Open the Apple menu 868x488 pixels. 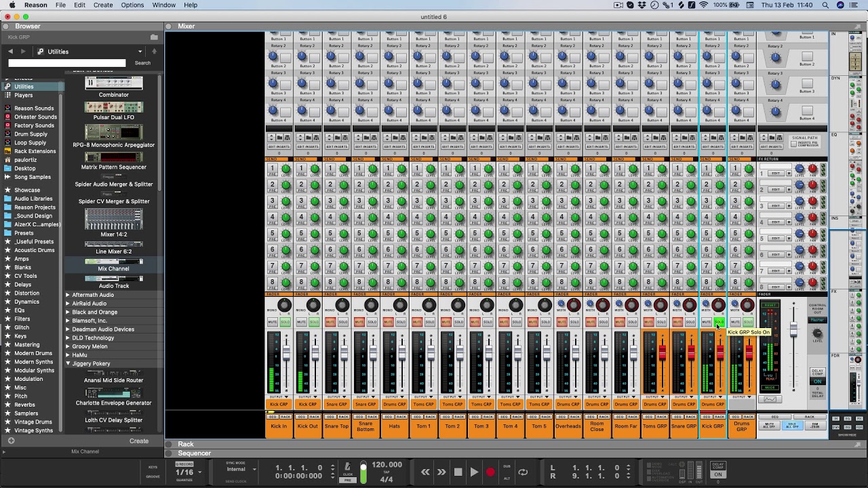(x=12, y=5)
